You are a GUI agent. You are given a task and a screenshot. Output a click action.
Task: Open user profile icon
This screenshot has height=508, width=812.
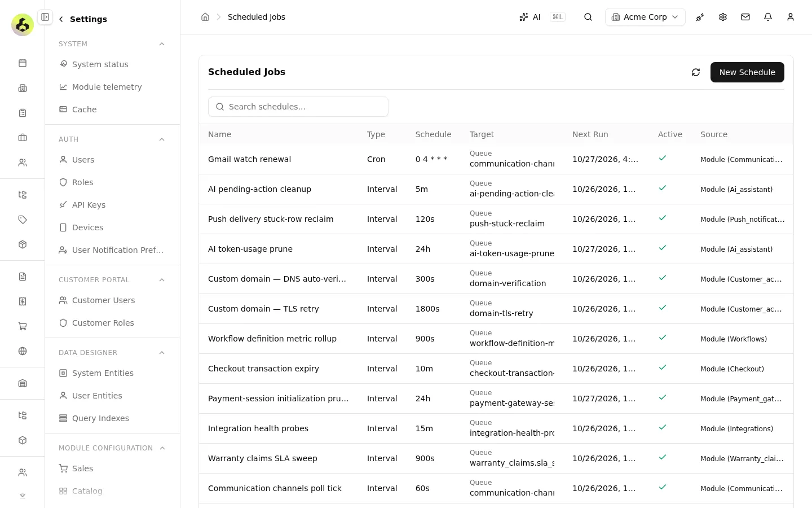click(x=791, y=17)
